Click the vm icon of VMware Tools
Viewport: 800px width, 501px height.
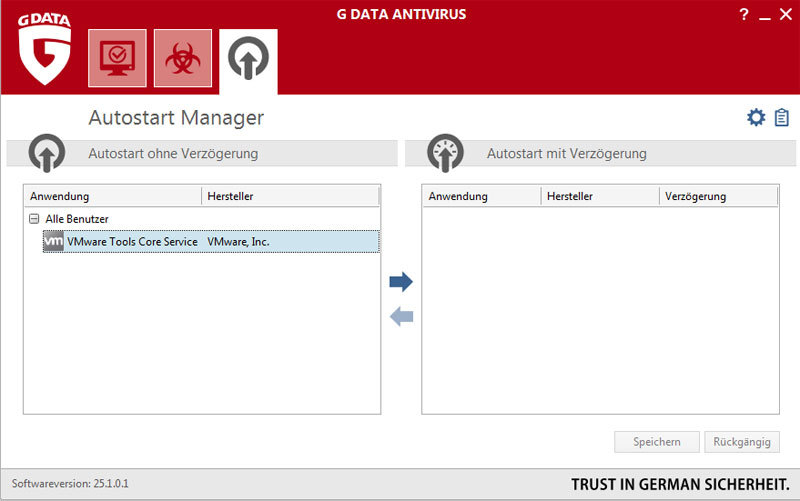click(54, 241)
